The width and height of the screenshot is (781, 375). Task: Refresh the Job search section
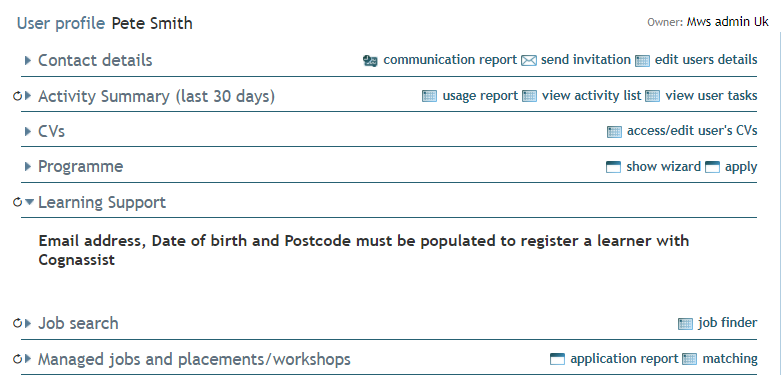(x=17, y=323)
